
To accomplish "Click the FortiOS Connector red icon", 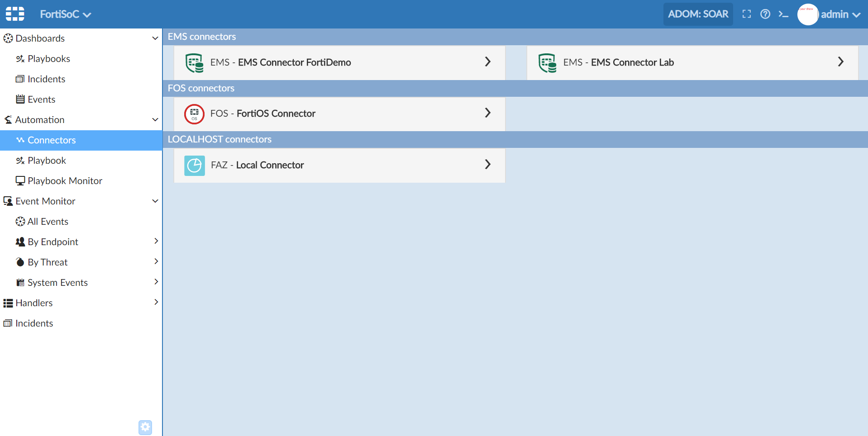I will (195, 114).
